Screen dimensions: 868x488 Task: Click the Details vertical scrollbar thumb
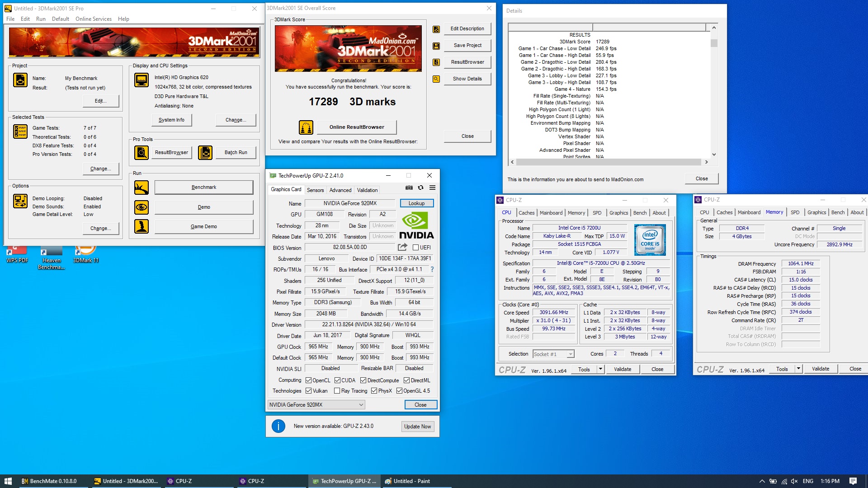coord(714,43)
